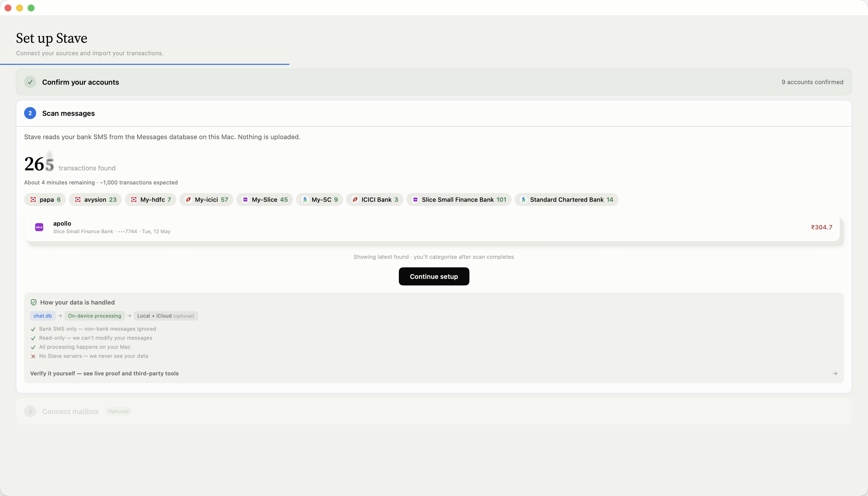This screenshot has width=868, height=496.
Task: Click the arrow after On-device processing tag
Action: click(129, 316)
